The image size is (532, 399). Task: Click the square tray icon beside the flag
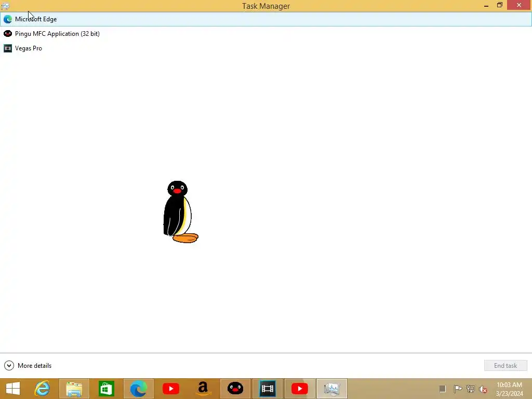(x=443, y=389)
